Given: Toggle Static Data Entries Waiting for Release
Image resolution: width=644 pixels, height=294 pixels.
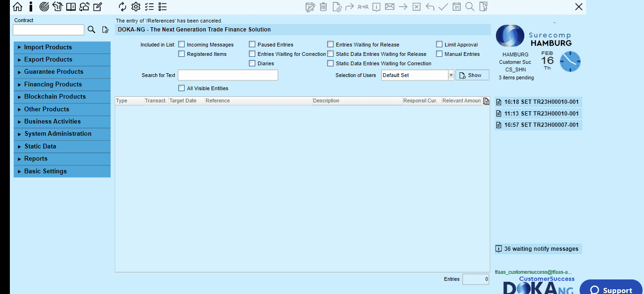Looking at the screenshot, I should (x=330, y=54).
